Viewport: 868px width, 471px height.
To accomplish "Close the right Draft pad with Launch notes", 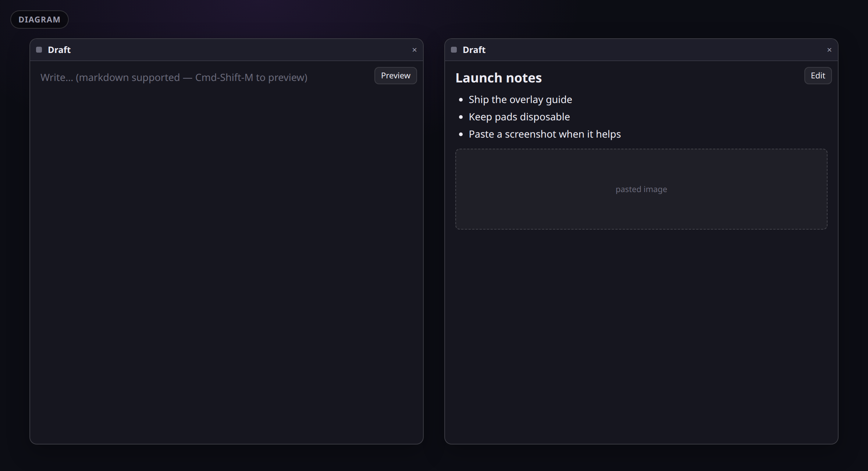I will click(x=829, y=50).
